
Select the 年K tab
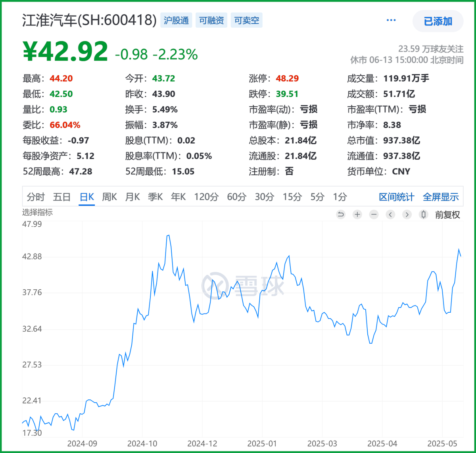178,197
